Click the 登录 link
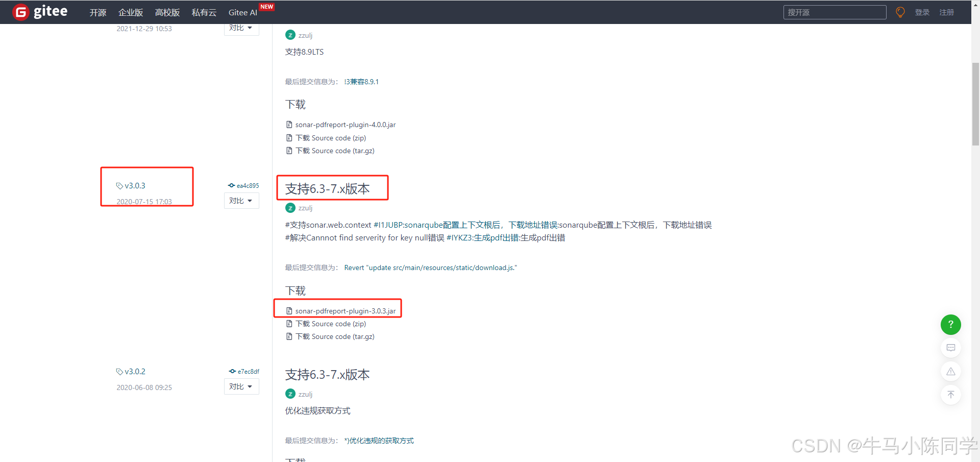The image size is (980, 462). [922, 12]
